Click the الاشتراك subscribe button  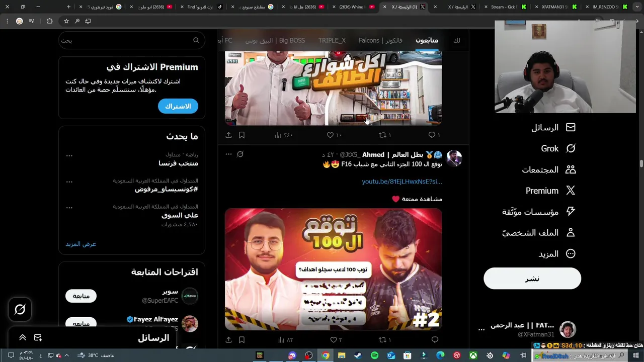[x=178, y=106]
